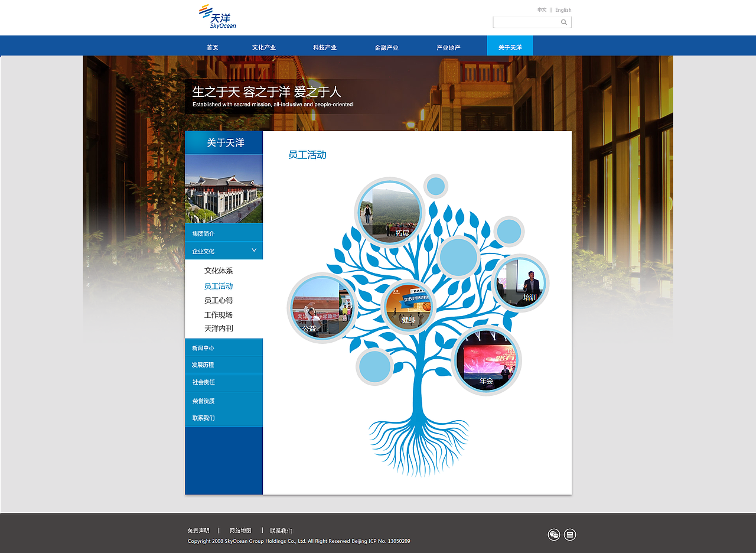Open the 公益 activity circle

[x=322, y=307]
